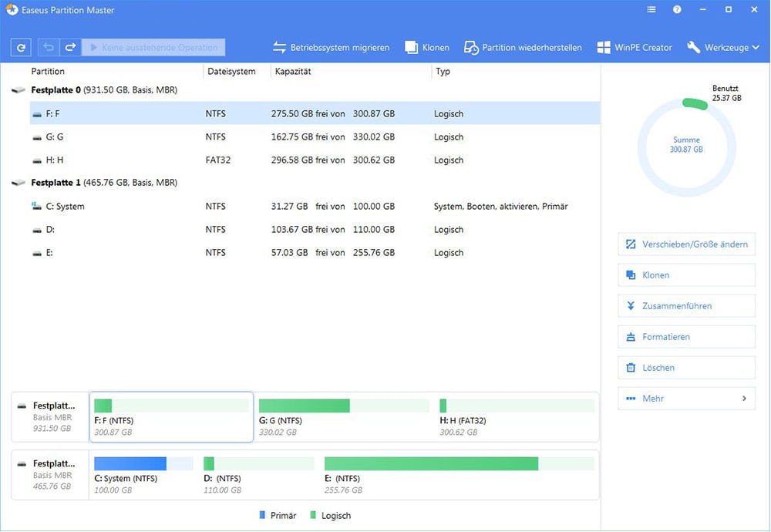
Task: Launch WinPE Creator
Action: (x=635, y=48)
